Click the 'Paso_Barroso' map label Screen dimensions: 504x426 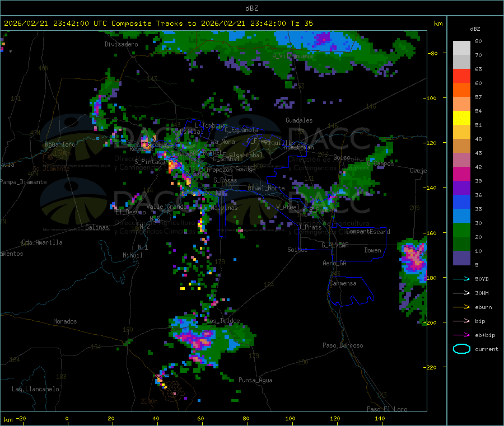(x=343, y=345)
